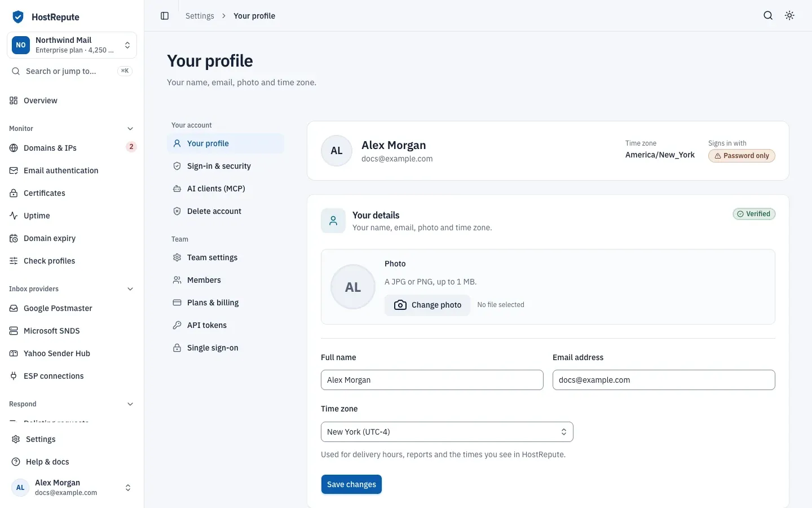The height and width of the screenshot is (508, 812).
Task: Open Settings in the sidebar
Action: click(72, 439)
